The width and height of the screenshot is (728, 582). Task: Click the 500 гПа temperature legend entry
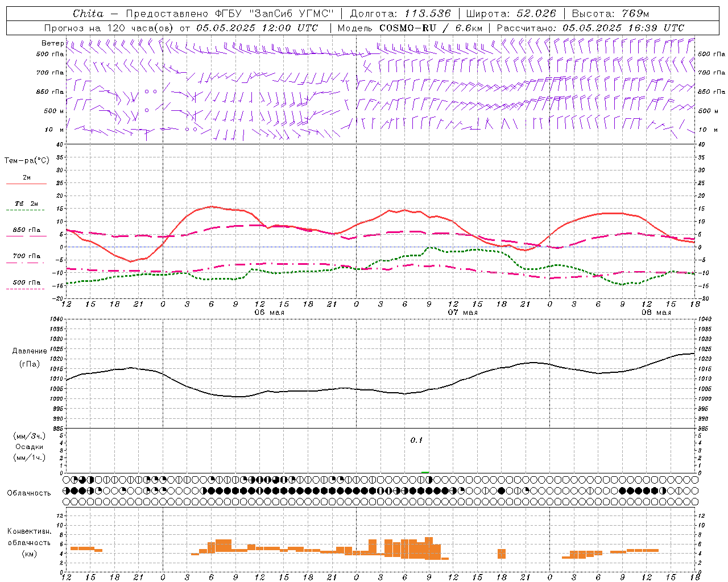[x=27, y=282]
